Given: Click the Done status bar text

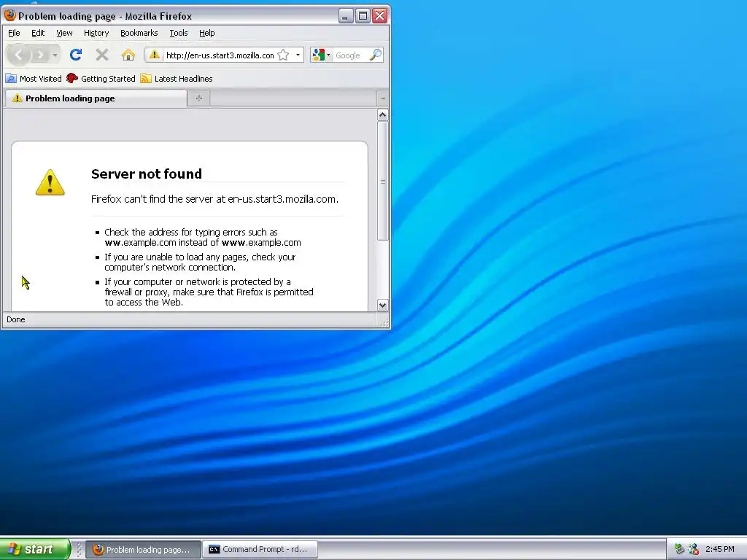Looking at the screenshot, I should click(x=16, y=319).
